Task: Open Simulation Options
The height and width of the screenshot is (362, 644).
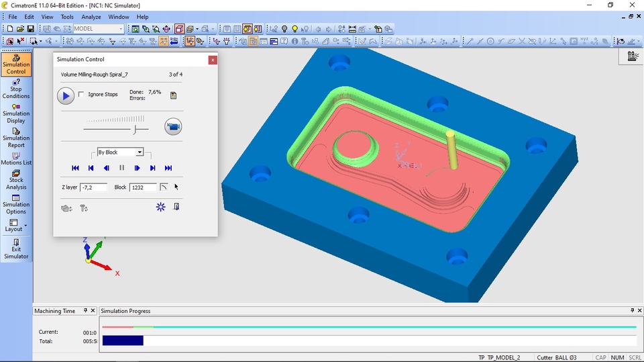Action: 16,204
